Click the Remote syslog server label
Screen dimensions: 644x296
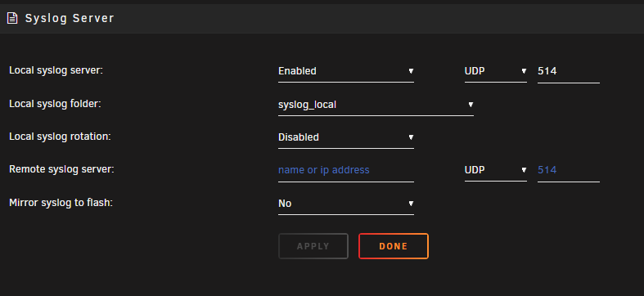click(61, 169)
